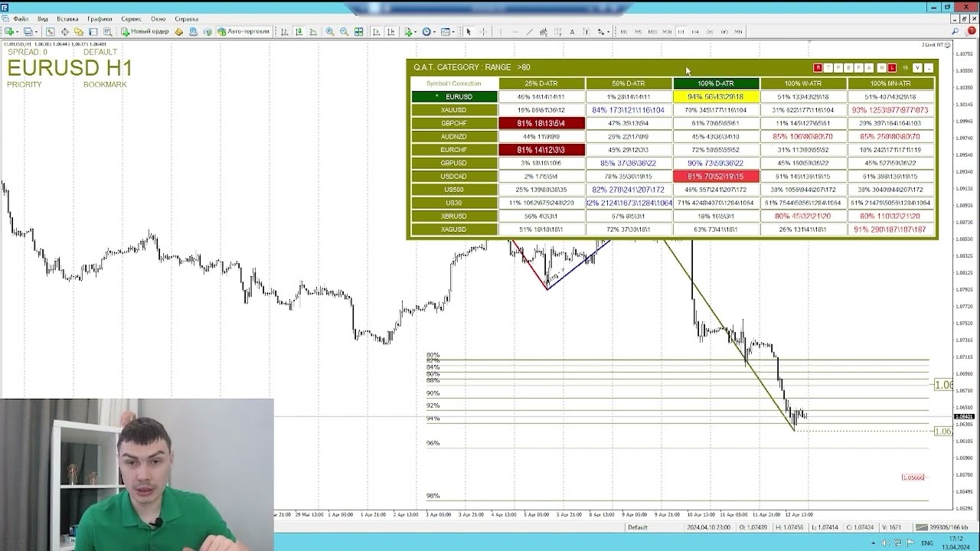
Task: Open the profiles dropdown arrow
Action: pos(36,32)
